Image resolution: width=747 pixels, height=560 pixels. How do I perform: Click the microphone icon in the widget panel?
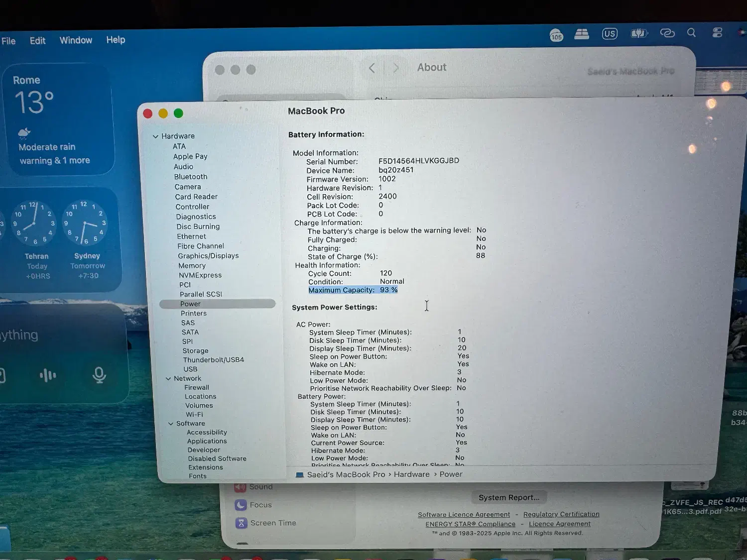(x=99, y=376)
